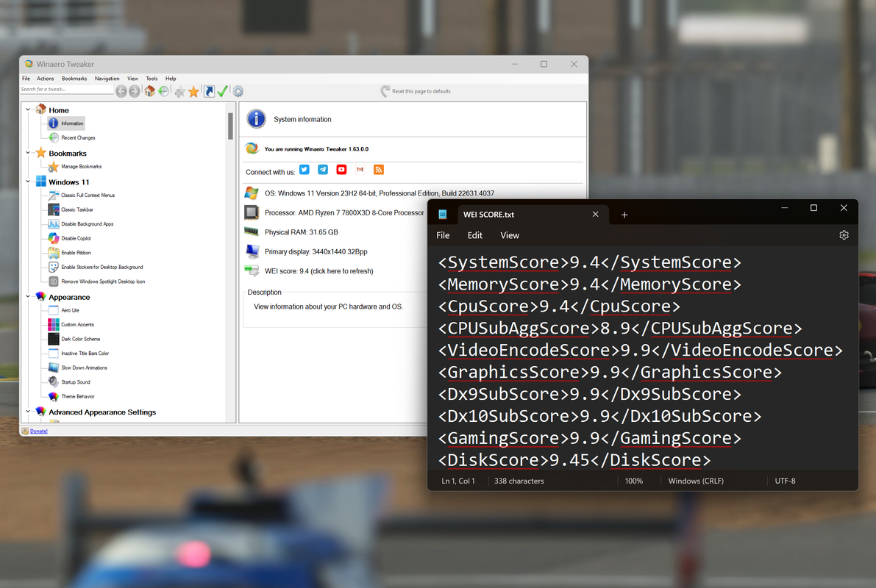
Task: Click the Donate link
Action: [38, 431]
